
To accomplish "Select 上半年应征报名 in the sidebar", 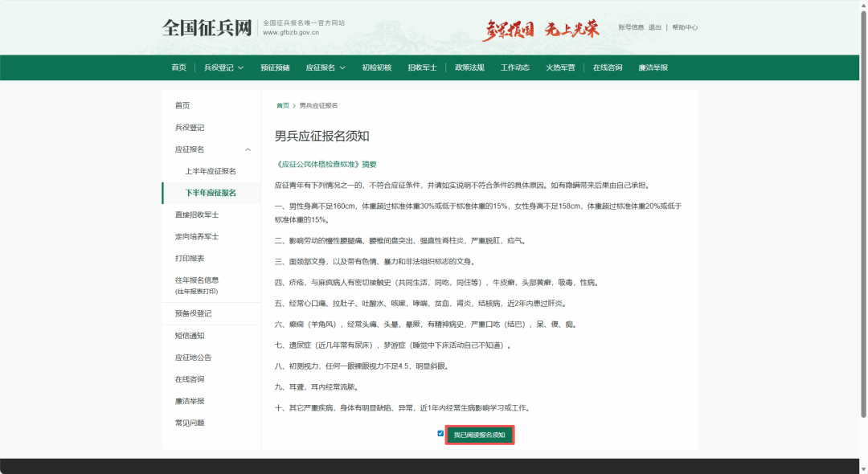I will 211,171.
